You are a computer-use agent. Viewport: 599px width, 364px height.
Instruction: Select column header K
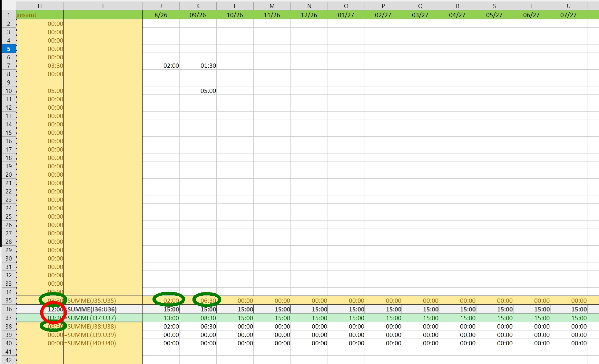tap(198, 6)
